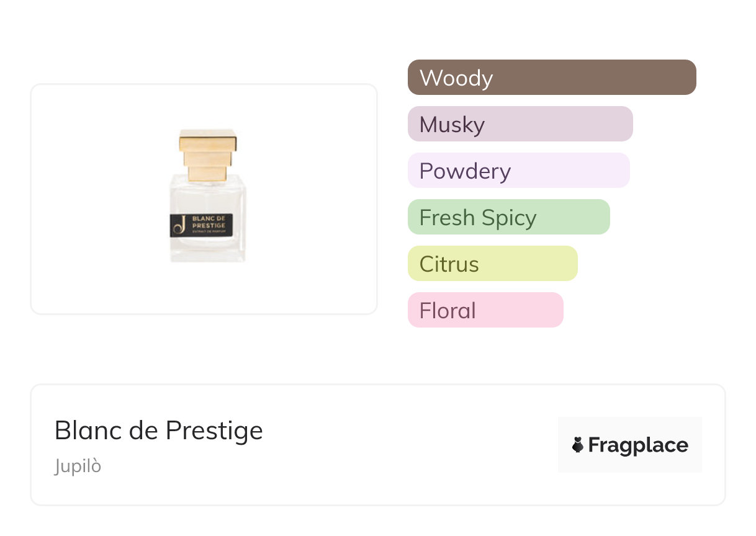Click the lavender Powdery accord bar

coord(518,171)
